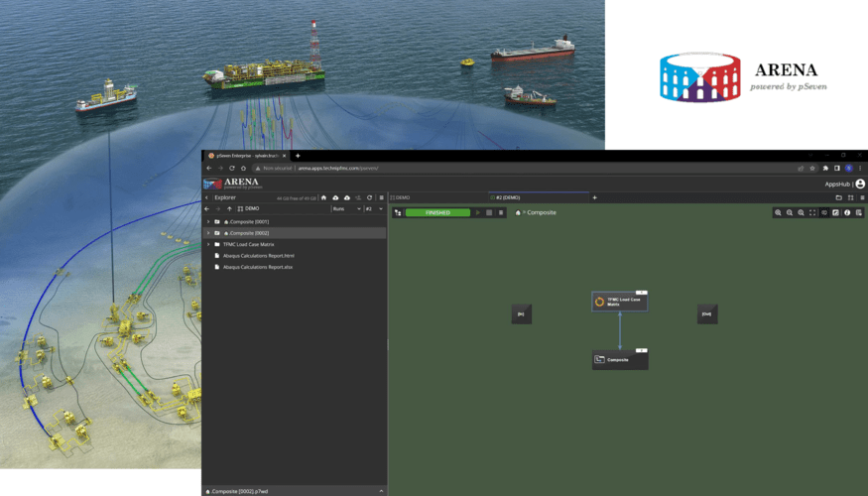Click the browser address bar URL
Viewport: 868px width, 496px height.
point(338,169)
